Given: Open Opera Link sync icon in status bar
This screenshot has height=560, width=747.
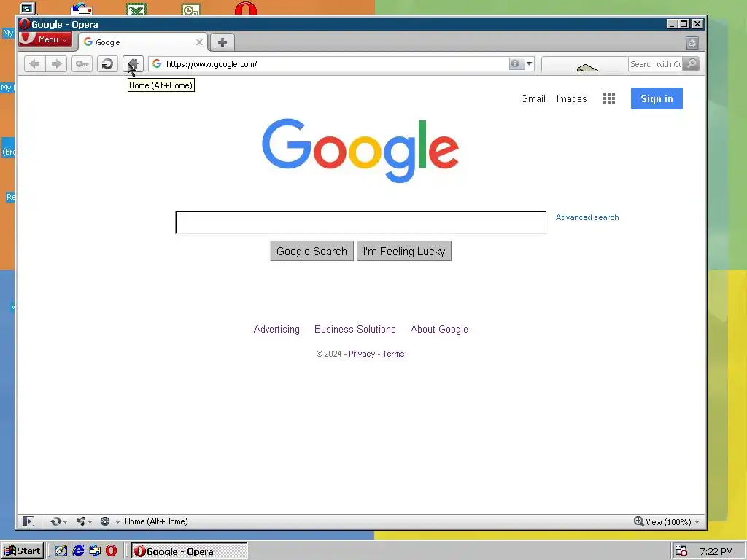Looking at the screenshot, I should click(55, 521).
